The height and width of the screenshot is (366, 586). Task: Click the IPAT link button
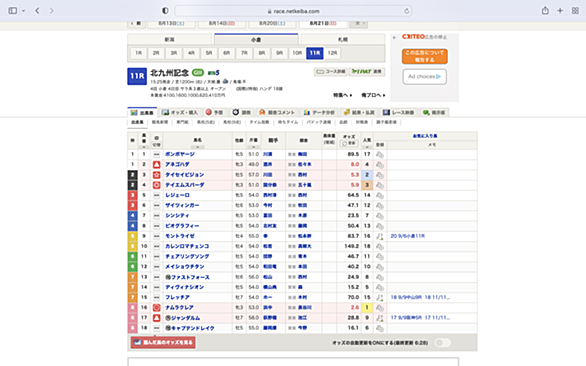[367, 71]
